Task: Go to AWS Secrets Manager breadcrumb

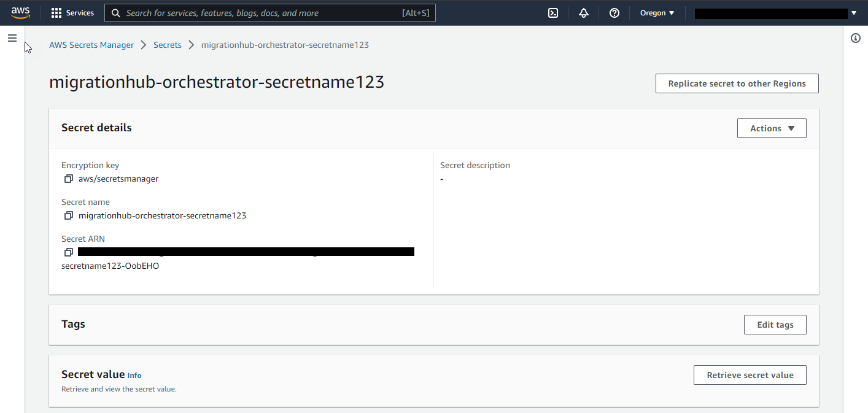Action: [x=91, y=45]
